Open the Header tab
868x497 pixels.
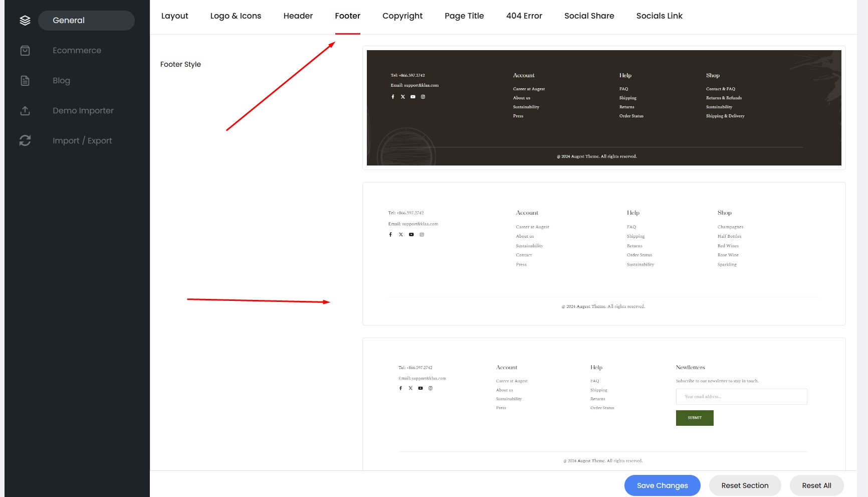point(298,16)
